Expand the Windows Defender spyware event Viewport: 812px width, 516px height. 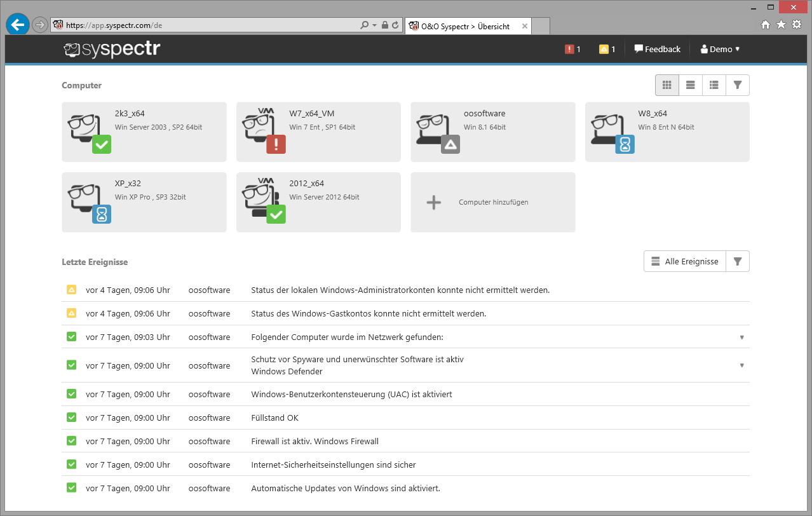[x=741, y=365]
